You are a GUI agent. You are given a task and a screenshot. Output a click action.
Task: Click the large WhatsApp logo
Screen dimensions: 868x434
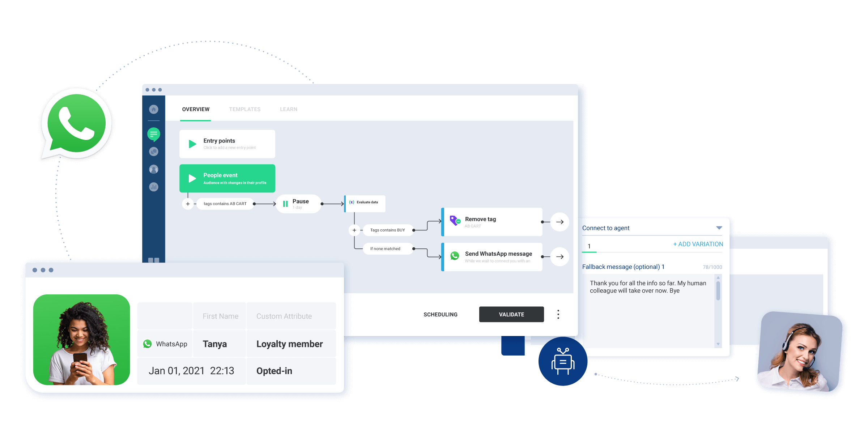pos(77,124)
